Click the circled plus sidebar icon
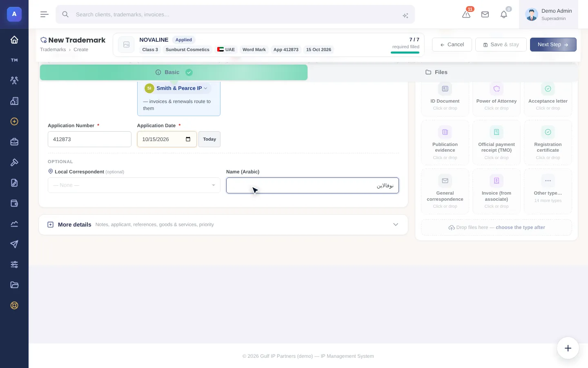This screenshot has width=588, height=368. click(14, 121)
